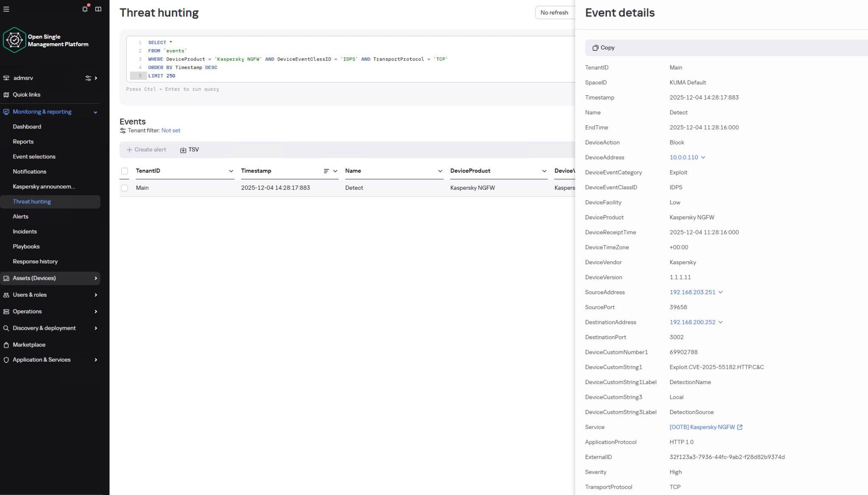Image resolution: width=868 pixels, height=495 pixels.
Task: Export events using the TSV download icon
Action: click(x=183, y=149)
